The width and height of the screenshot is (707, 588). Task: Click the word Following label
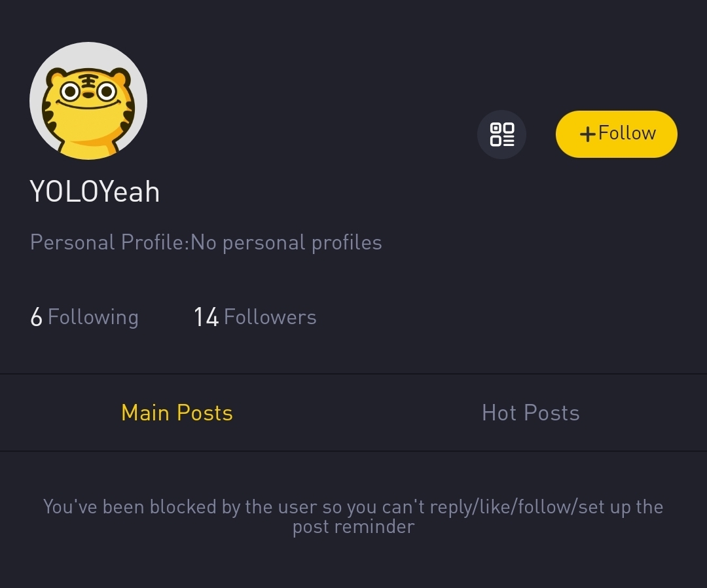point(93,317)
